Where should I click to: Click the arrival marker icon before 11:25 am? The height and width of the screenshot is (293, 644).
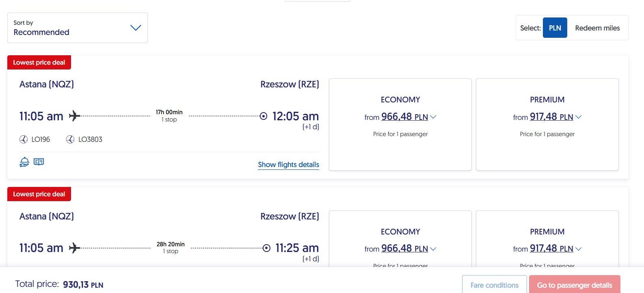point(266,248)
